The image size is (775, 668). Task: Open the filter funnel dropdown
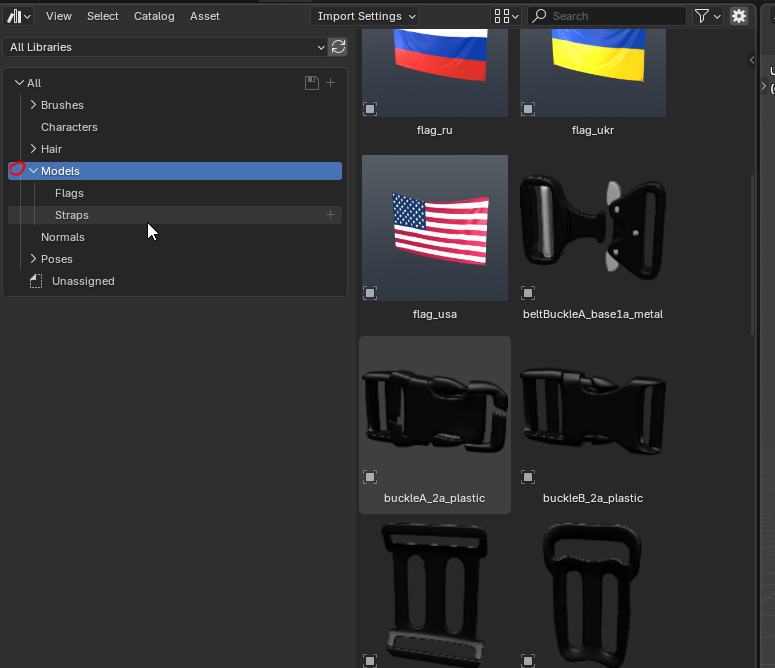pyautogui.click(x=708, y=16)
